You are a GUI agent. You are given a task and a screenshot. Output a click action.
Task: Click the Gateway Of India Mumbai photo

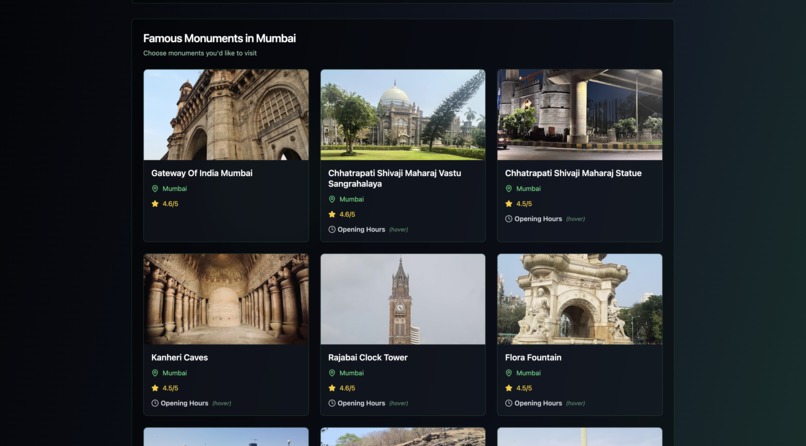[226, 115]
